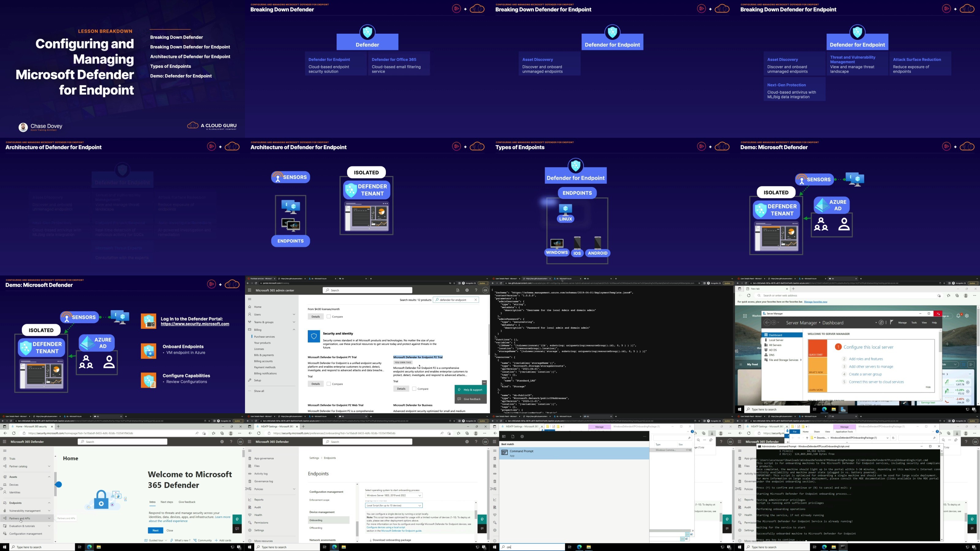Click the Setup wrench in the admin center

pyautogui.click(x=250, y=380)
